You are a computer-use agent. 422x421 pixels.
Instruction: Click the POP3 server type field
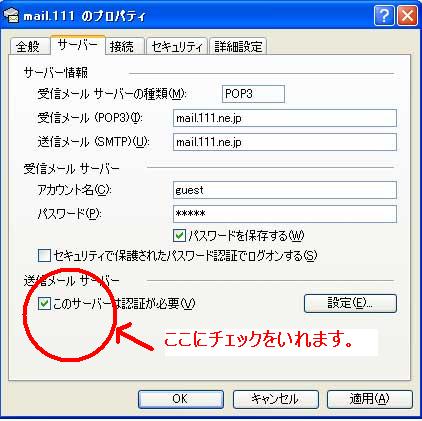point(253,94)
